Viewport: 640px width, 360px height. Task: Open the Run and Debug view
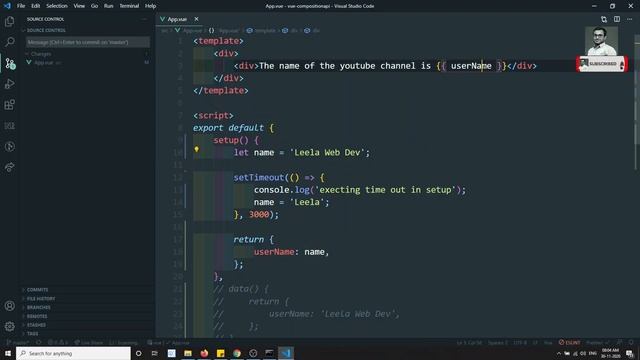coord(9,84)
